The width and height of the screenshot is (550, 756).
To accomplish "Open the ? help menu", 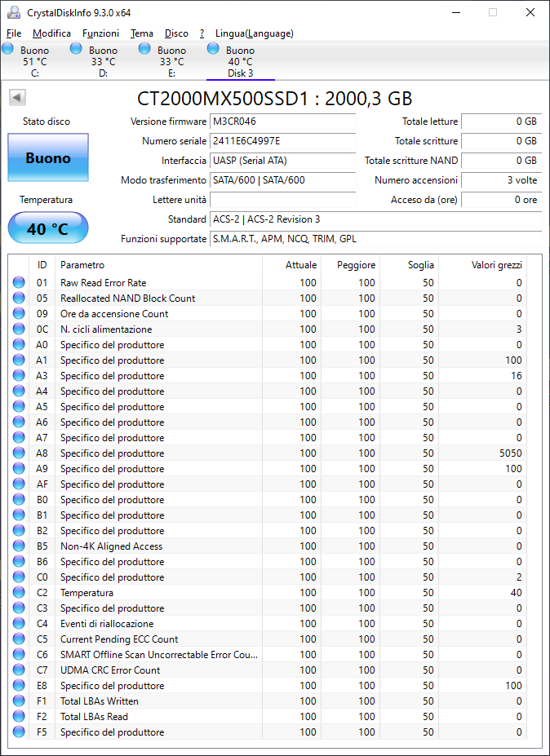I will pyautogui.click(x=202, y=33).
